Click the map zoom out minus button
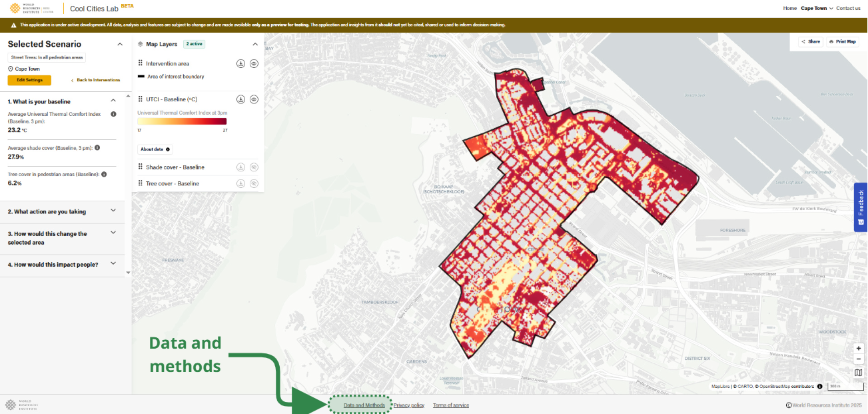The height and width of the screenshot is (414, 868). pos(859,359)
